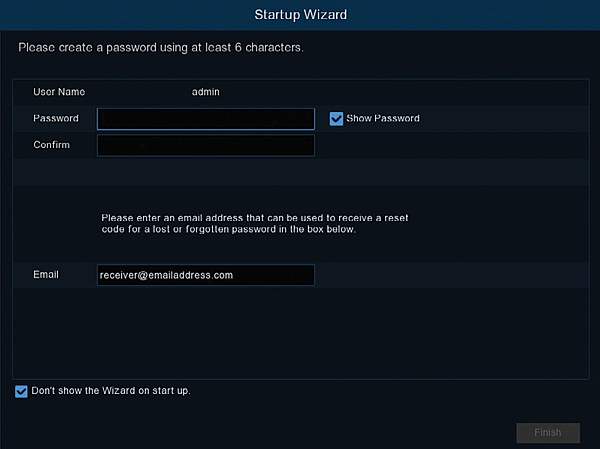
Task: Click the blank row beneath the Confirm field
Action: pyautogui.click(x=300, y=172)
